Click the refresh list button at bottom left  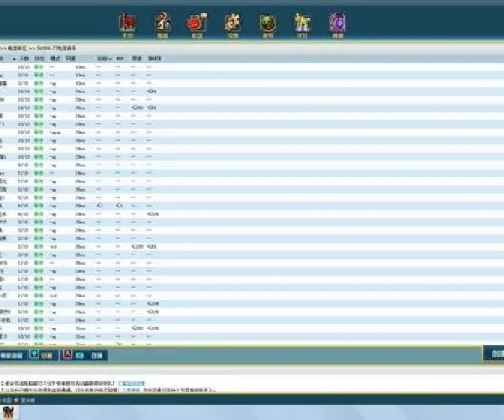[11, 355]
